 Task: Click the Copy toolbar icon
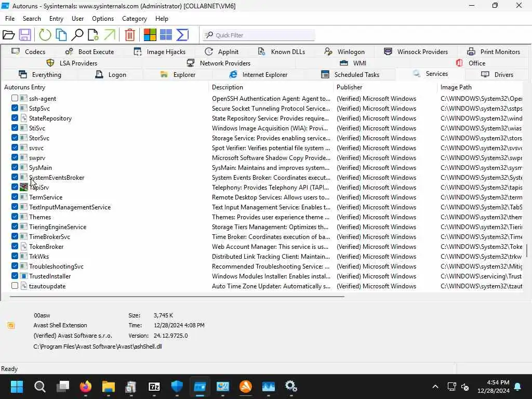coord(61,35)
